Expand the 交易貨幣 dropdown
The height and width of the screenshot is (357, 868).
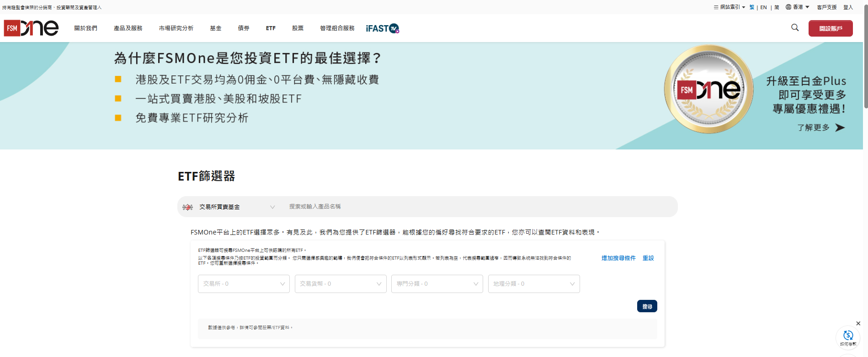(x=341, y=284)
